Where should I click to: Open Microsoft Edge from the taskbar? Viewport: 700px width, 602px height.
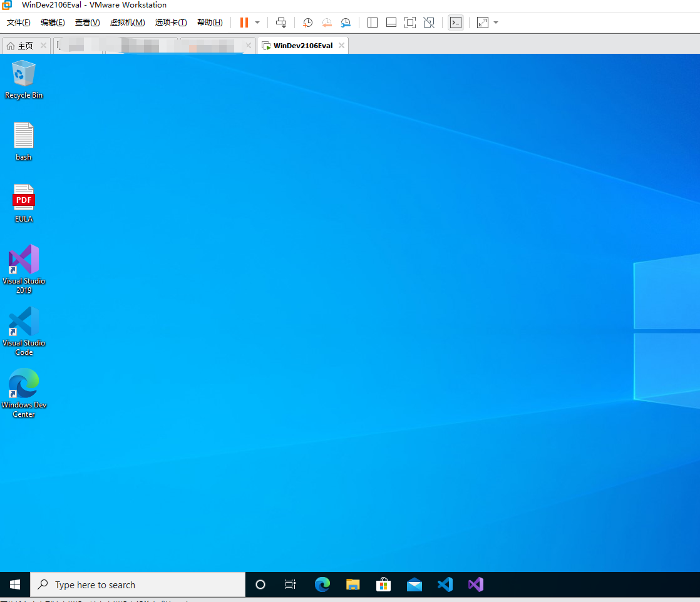[322, 584]
